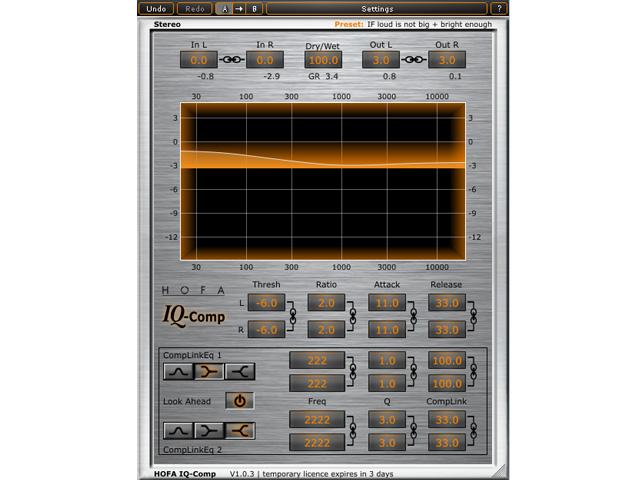Click the GR 3.4 gain reduction readout

(x=323, y=76)
